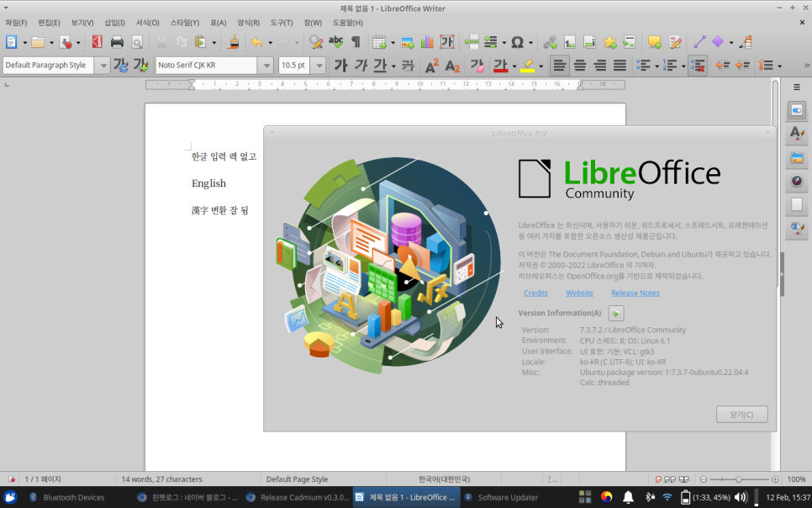
Task: Click the font name input field
Action: coord(206,66)
